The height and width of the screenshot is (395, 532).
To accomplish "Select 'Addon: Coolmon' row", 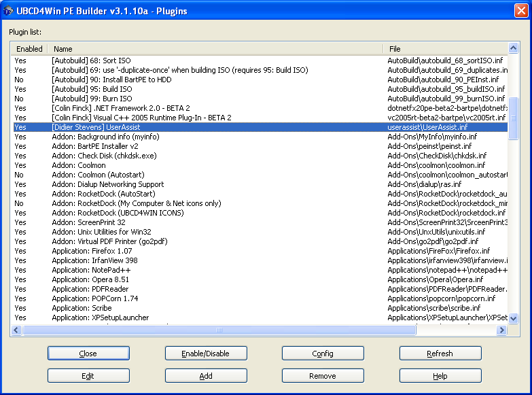I will (x=260, y=165).
